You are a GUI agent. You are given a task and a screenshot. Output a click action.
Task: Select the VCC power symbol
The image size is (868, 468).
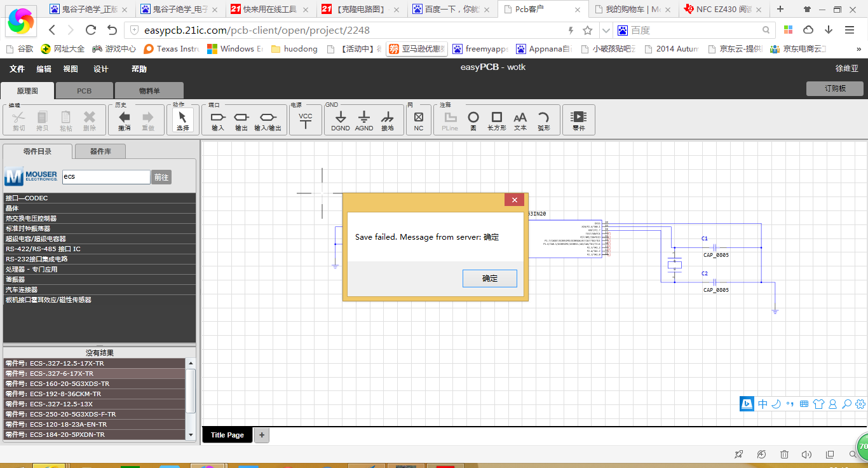point(306,120)
